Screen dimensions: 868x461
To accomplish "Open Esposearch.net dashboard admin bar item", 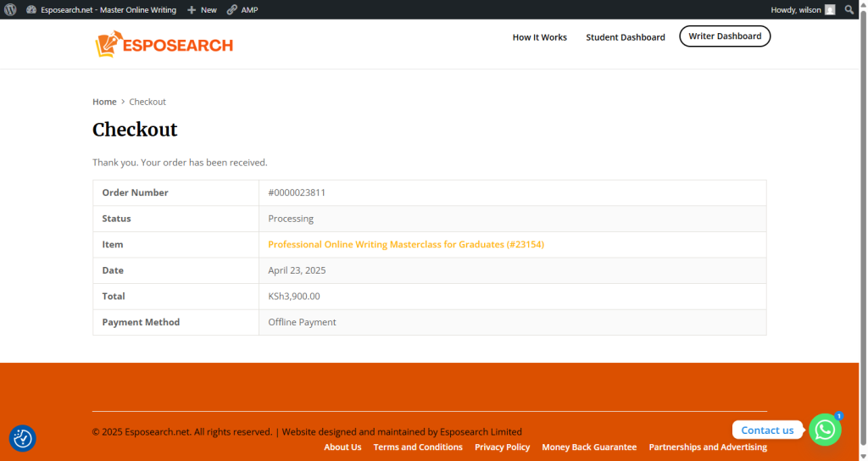I will (102, 9).
